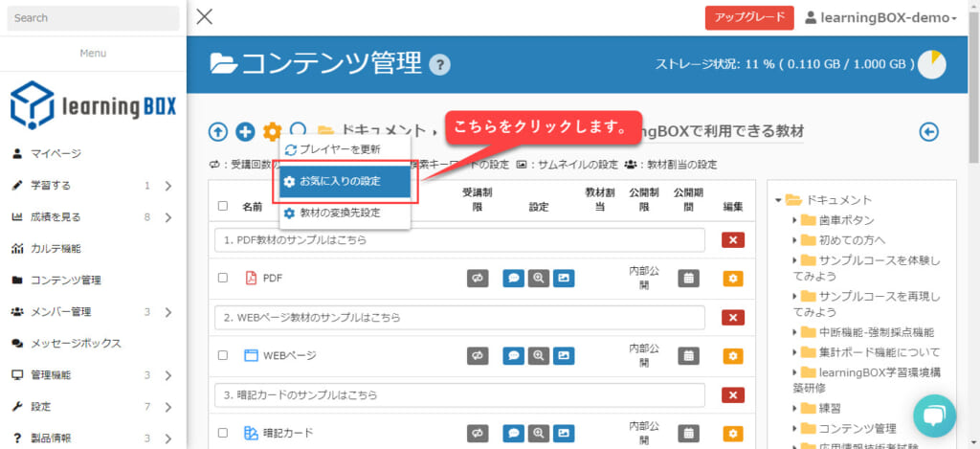980x449 pixels.
Task: Click the orange gear settings icon in the toolbar
Action: tap(272, 131)
